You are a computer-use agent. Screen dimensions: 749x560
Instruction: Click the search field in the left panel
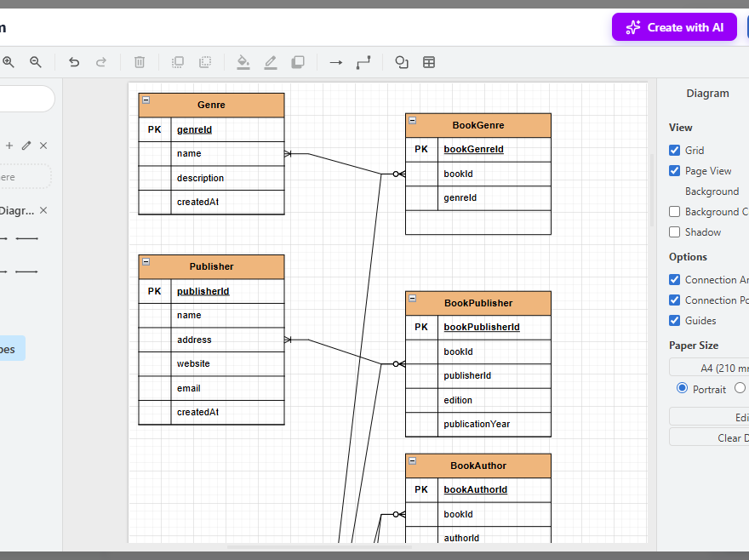tap(26, 99)
